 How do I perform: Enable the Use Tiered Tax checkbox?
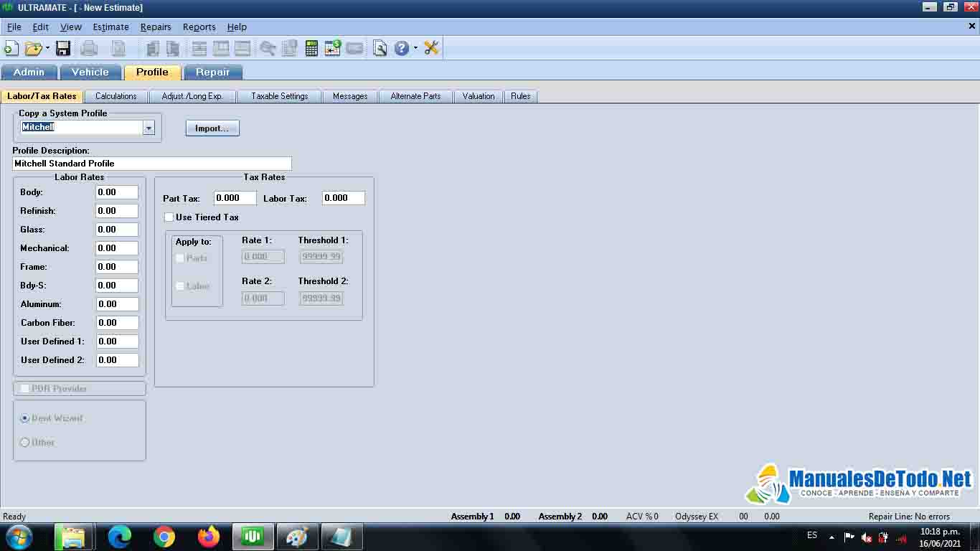[169, 217]
